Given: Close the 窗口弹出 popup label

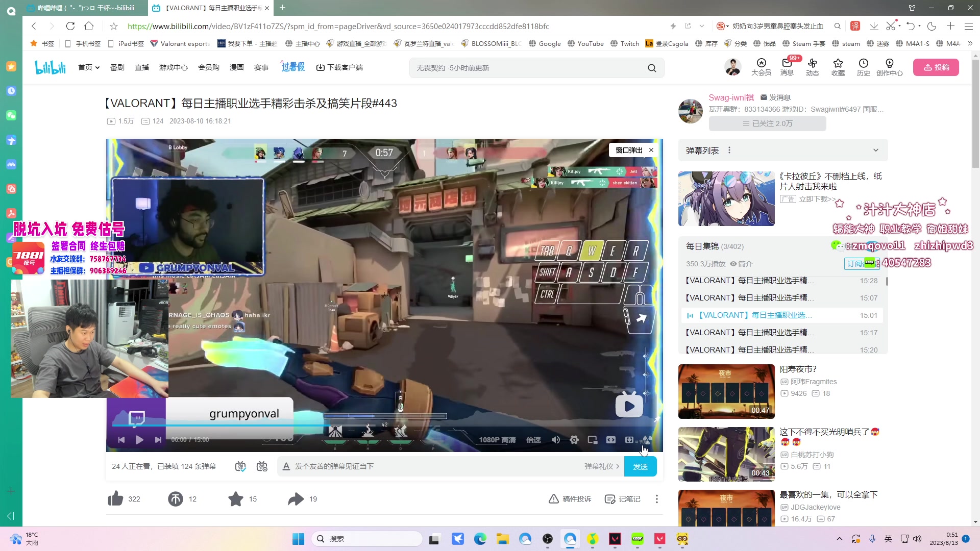Looking at the screenshot, I should [x=651, y=150].
